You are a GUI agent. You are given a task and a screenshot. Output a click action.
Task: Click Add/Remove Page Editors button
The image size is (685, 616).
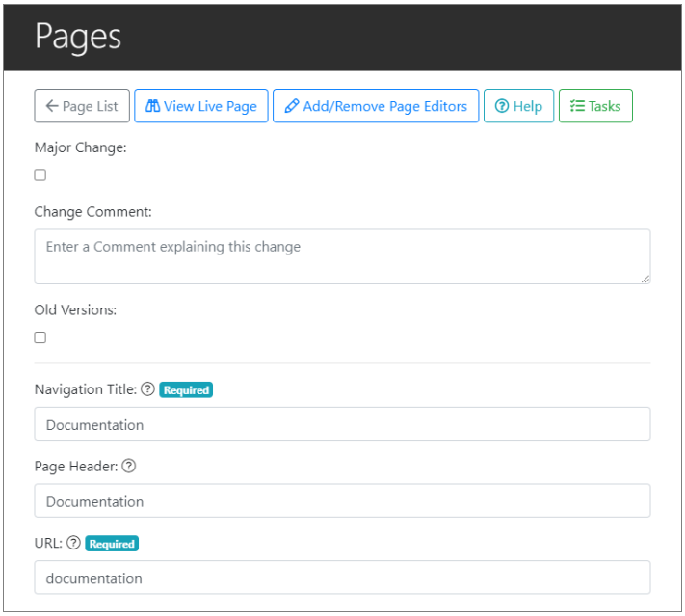[x=376, y=106]
